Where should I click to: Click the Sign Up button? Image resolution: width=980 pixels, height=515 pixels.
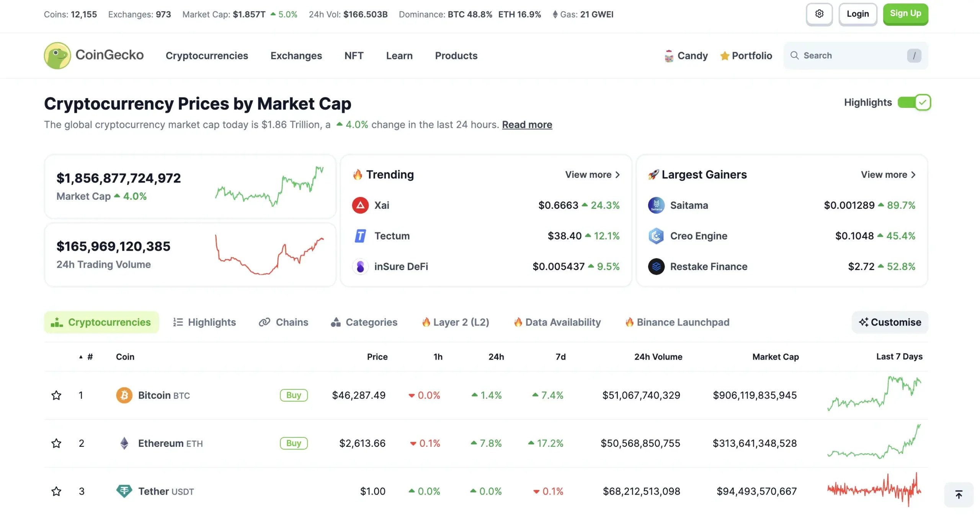coord(905,14)
